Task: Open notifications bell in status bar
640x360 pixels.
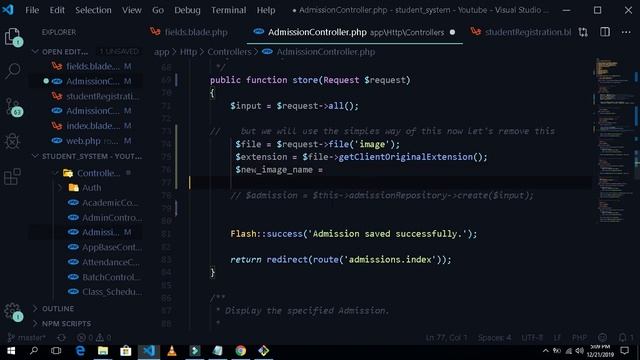Action: pos(625,338)
